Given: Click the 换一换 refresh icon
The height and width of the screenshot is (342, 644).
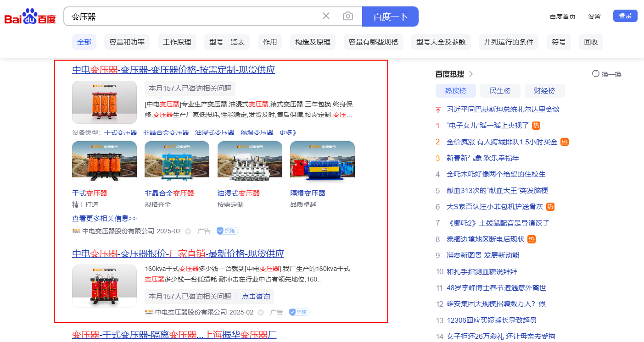Looking at the screenshot, I should 596,74.
